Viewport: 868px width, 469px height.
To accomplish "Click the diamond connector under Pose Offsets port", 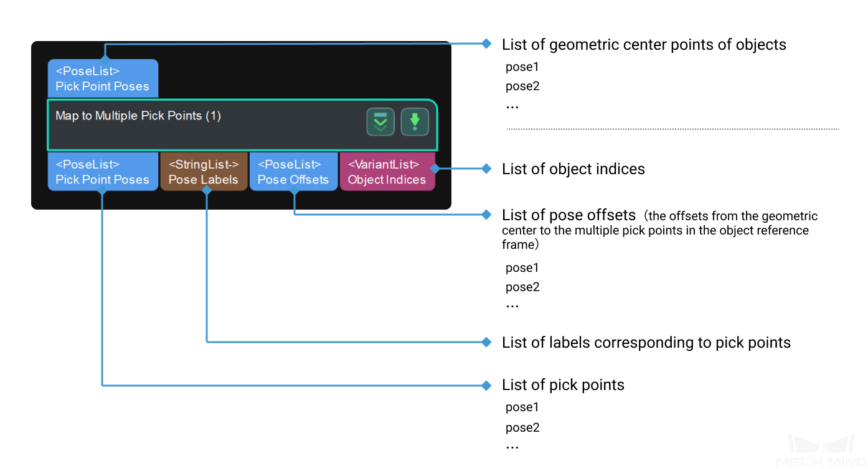I will click(x=295, y=191).
